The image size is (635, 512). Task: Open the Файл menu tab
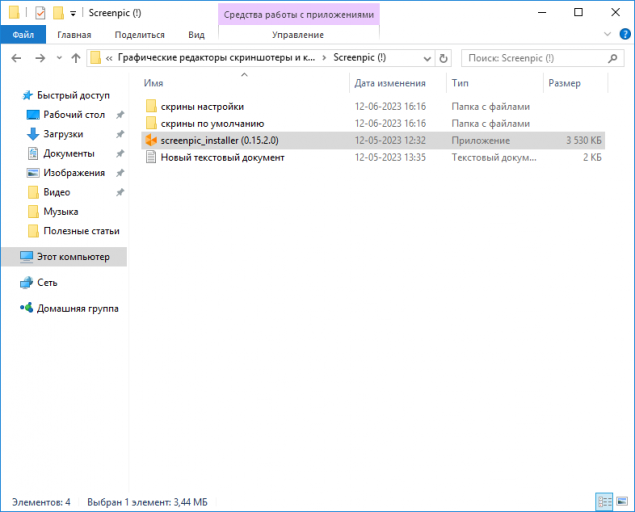point(23,35)
